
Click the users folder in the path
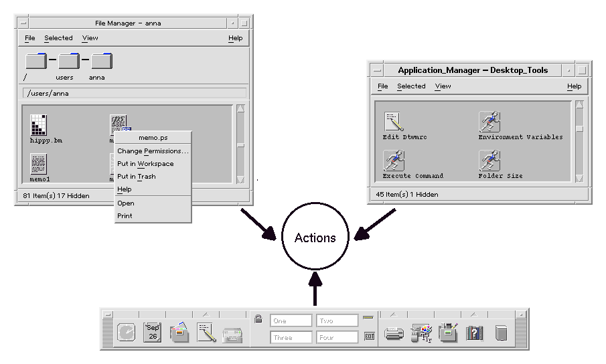click(x=68, y=62)
